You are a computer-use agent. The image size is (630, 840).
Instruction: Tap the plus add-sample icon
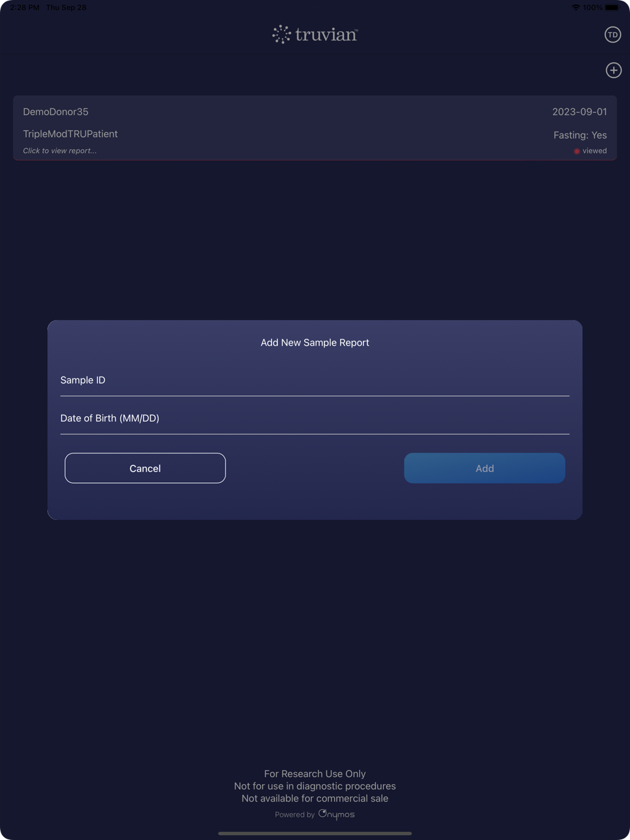click(x=614, y=71)
